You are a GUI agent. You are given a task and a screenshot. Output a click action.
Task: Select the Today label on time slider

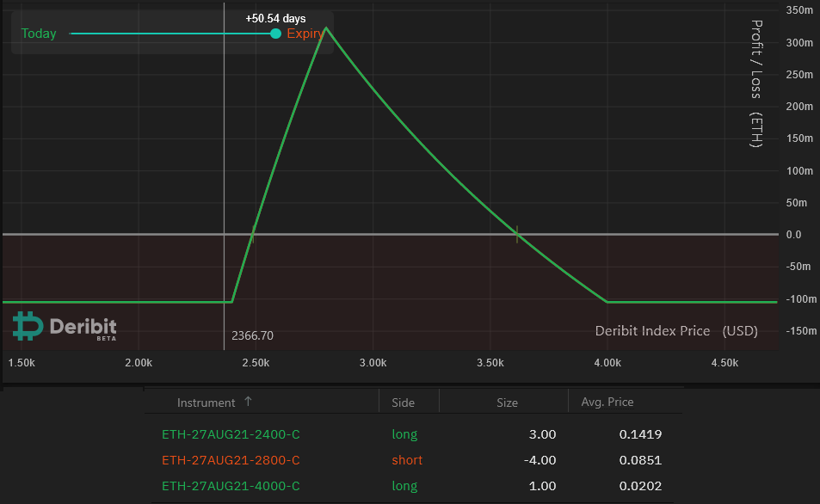pyautogui.click(x=39, y=34)
